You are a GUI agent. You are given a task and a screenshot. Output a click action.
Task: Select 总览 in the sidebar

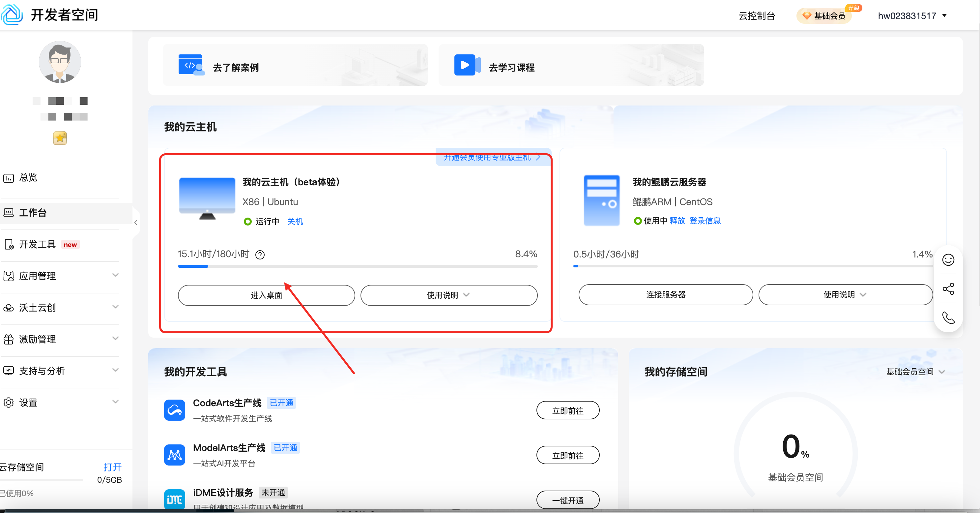point(28,177)
